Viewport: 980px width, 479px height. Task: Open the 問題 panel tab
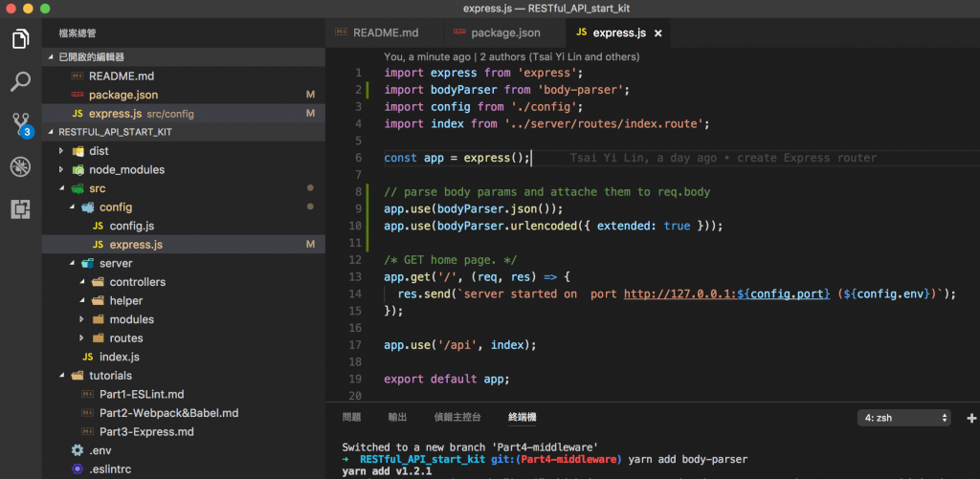pyautogui.click(x=352, y=418)
